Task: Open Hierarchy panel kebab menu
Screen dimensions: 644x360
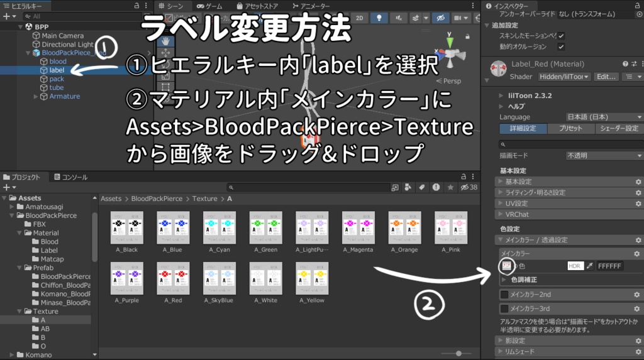Action: [146, 6]
